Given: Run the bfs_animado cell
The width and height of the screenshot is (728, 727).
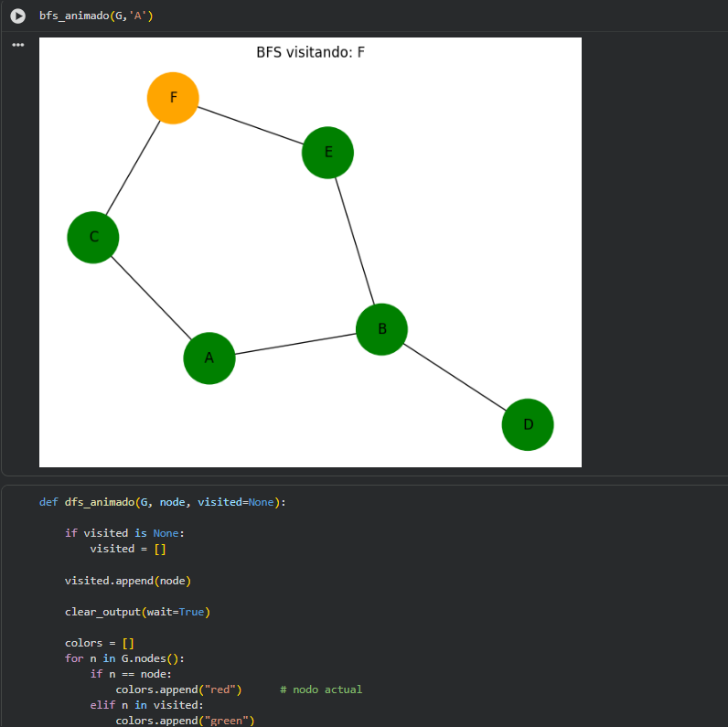Looking at the screenshot, I should pos(18,16).
